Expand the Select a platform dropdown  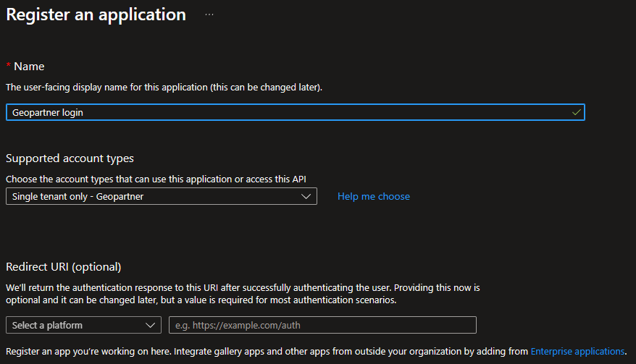(83, 325)
